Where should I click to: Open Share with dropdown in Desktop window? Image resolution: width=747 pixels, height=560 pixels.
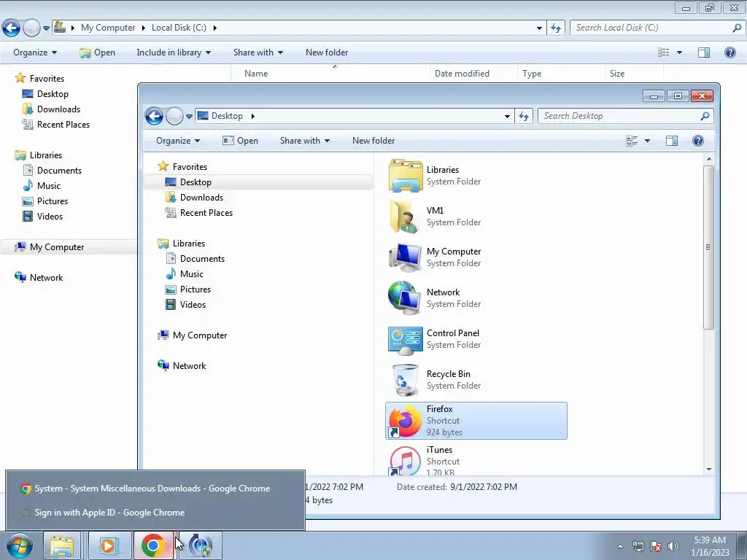coord(305,141)
